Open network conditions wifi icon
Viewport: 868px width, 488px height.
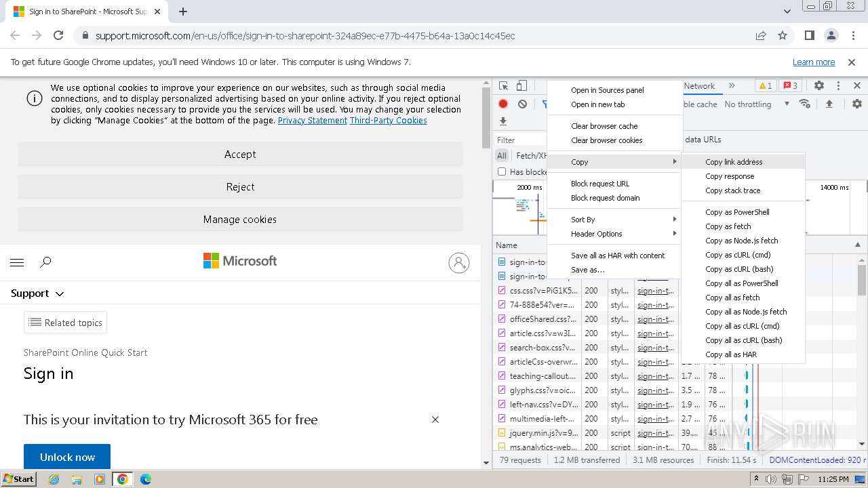(805, 104)
